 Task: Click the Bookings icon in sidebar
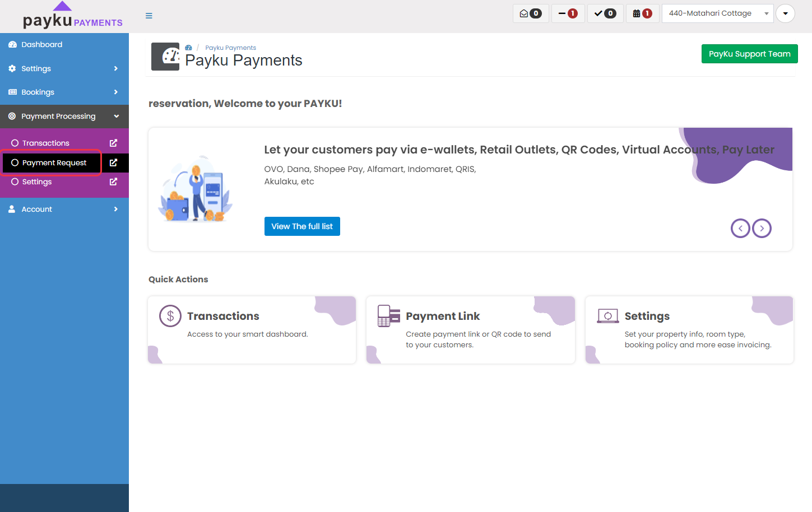pyautogui.click(x=12, y=92)
